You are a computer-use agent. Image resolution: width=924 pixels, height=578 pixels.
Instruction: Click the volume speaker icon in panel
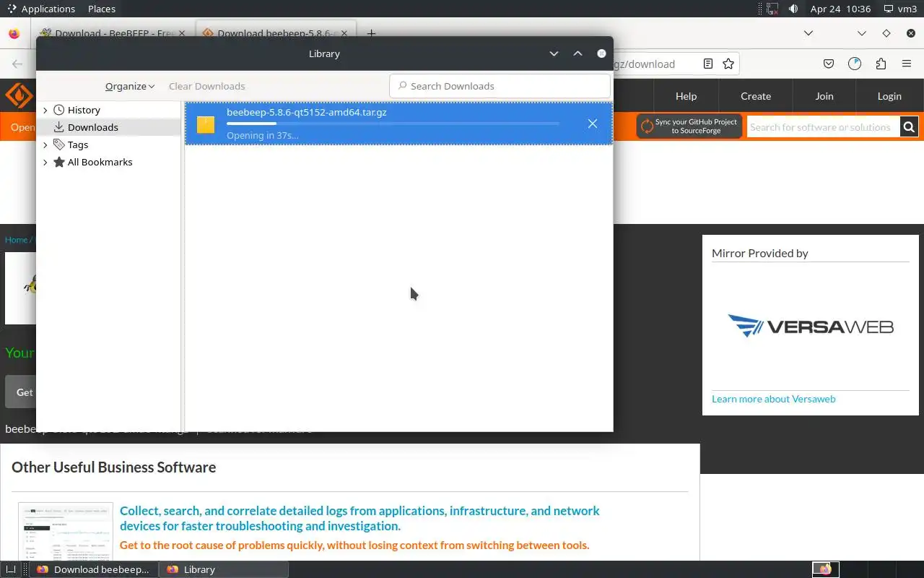click(x=793, y=9)
